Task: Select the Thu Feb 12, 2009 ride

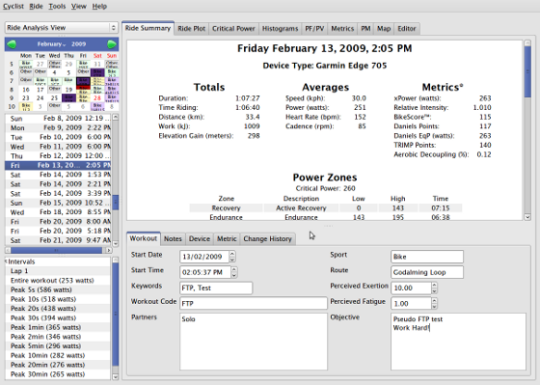Action: coord(58,156)
